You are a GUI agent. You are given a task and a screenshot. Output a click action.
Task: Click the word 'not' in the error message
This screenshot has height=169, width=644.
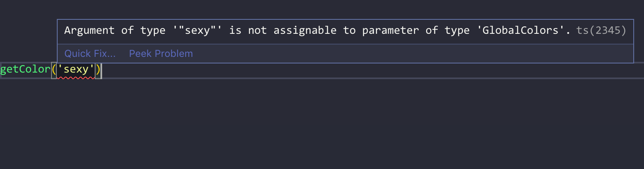pos(257,31)
